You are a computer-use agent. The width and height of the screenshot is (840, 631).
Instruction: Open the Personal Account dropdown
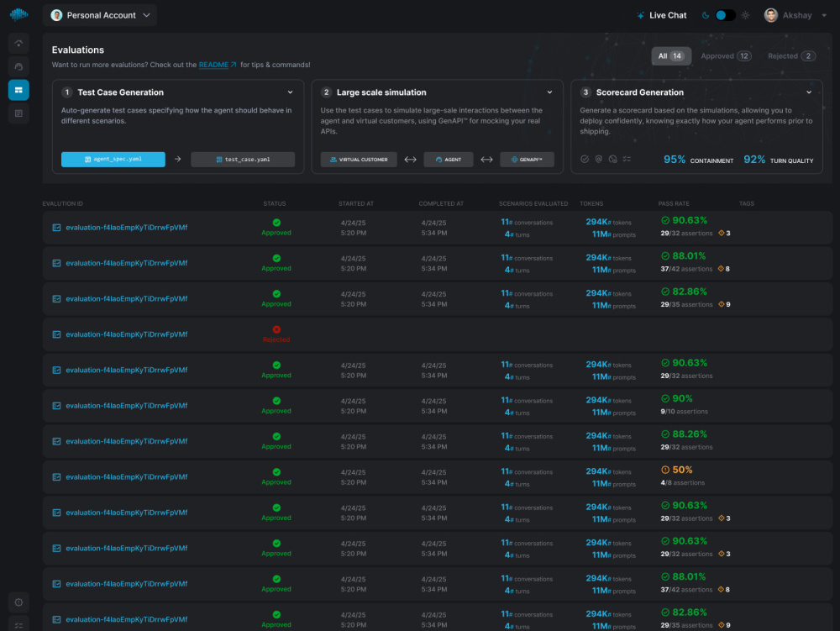(x=100, y=15)
